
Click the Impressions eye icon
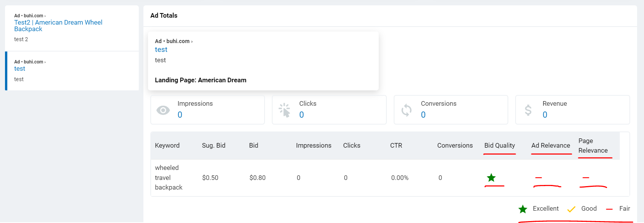(x=163, y=110)
